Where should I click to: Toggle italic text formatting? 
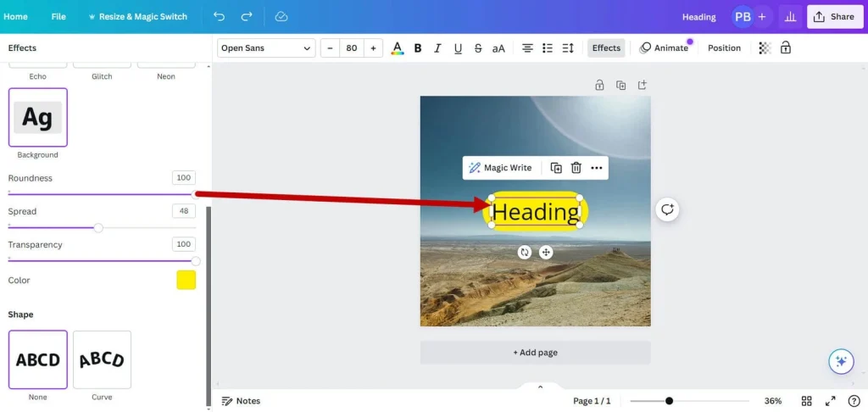(x=437, y=48)
